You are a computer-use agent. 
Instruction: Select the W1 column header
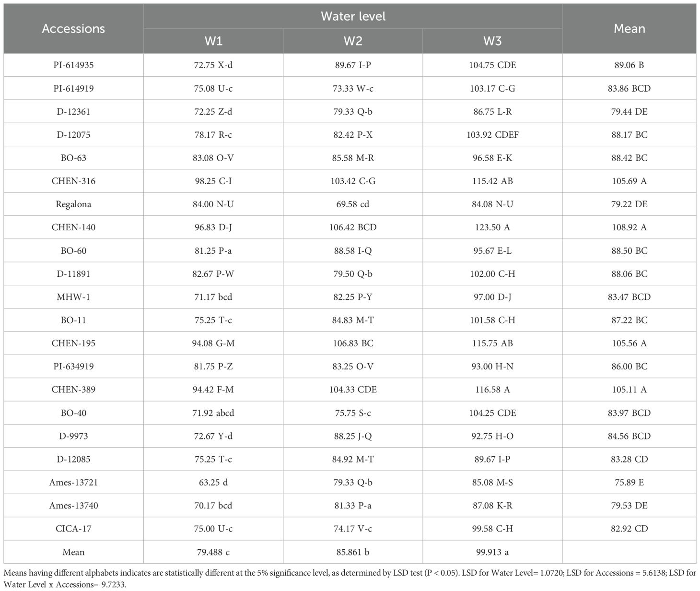pos(213,41)
